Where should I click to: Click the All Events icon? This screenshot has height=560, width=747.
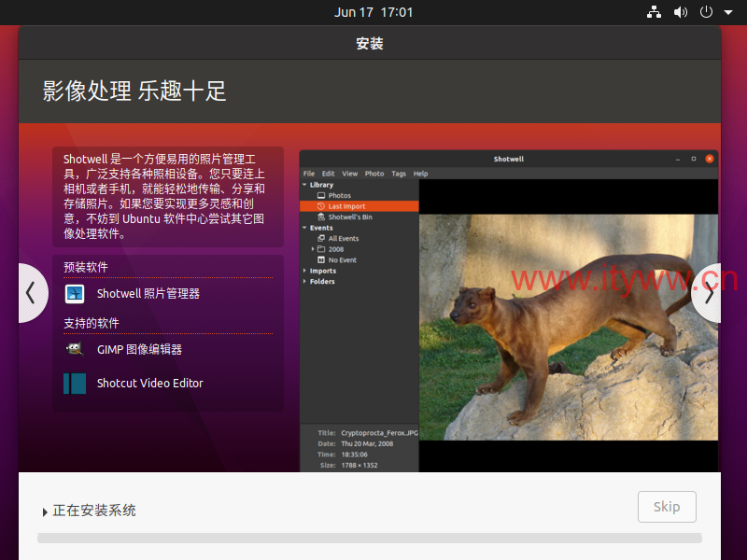(x=321, y=239)
